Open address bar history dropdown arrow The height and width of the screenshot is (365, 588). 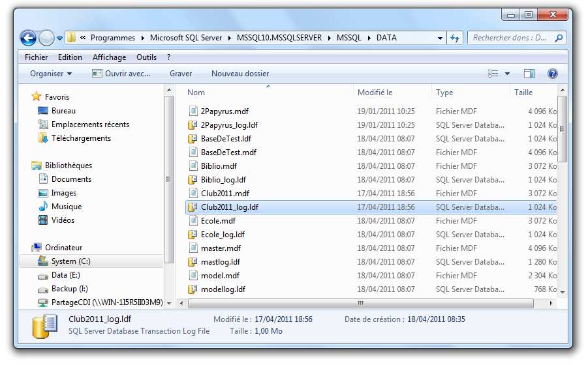441,38
